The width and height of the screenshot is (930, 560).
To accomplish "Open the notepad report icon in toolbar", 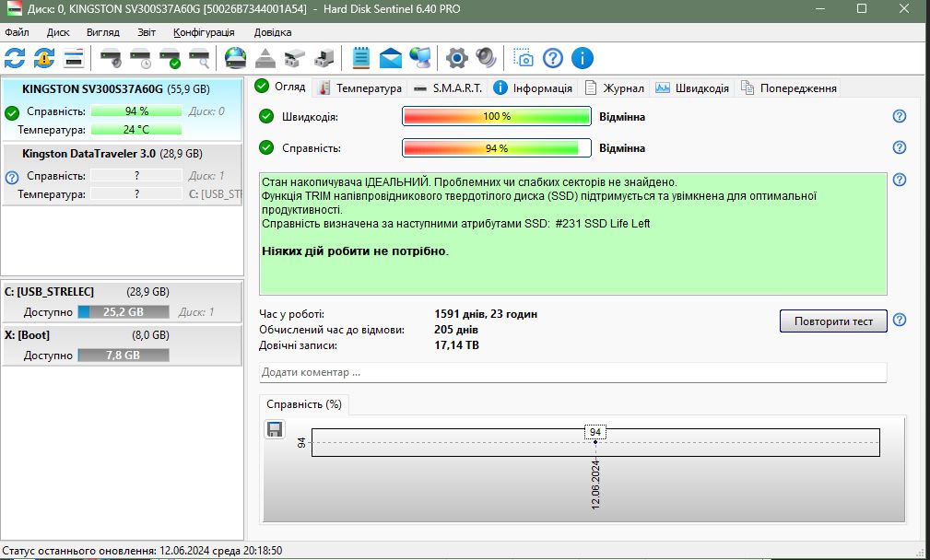I will [361, 58].
